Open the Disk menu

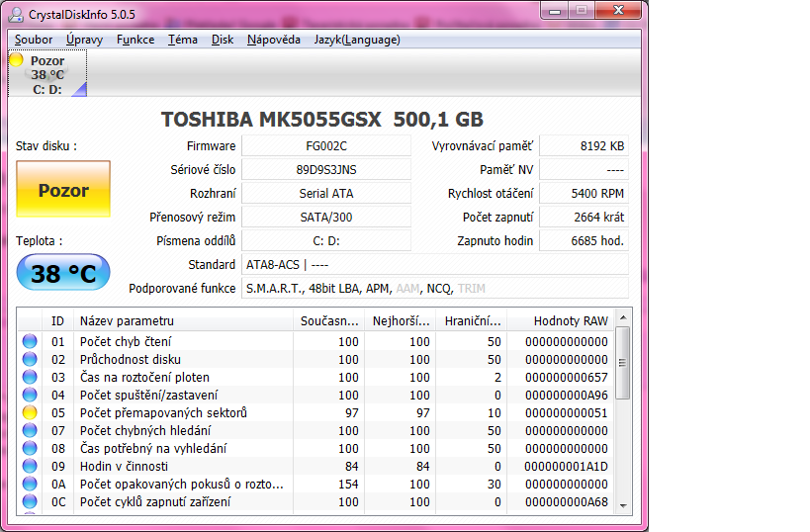pos(223,40)
